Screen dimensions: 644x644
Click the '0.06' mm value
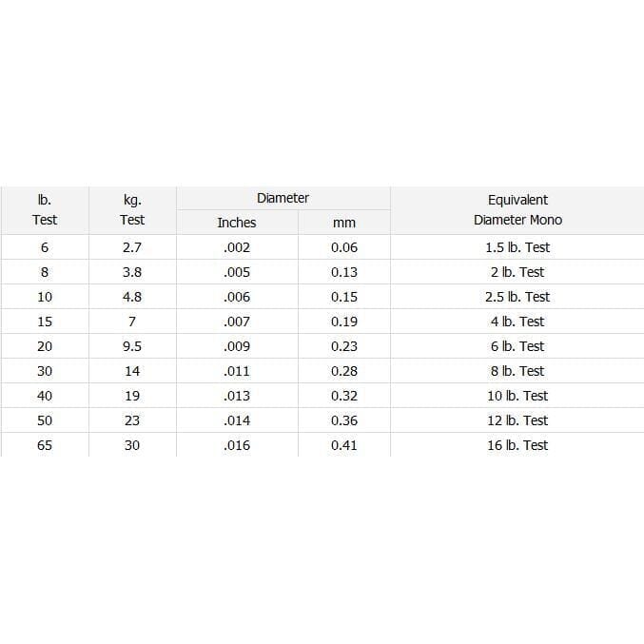pyautogui.click(x=344, y=247)
